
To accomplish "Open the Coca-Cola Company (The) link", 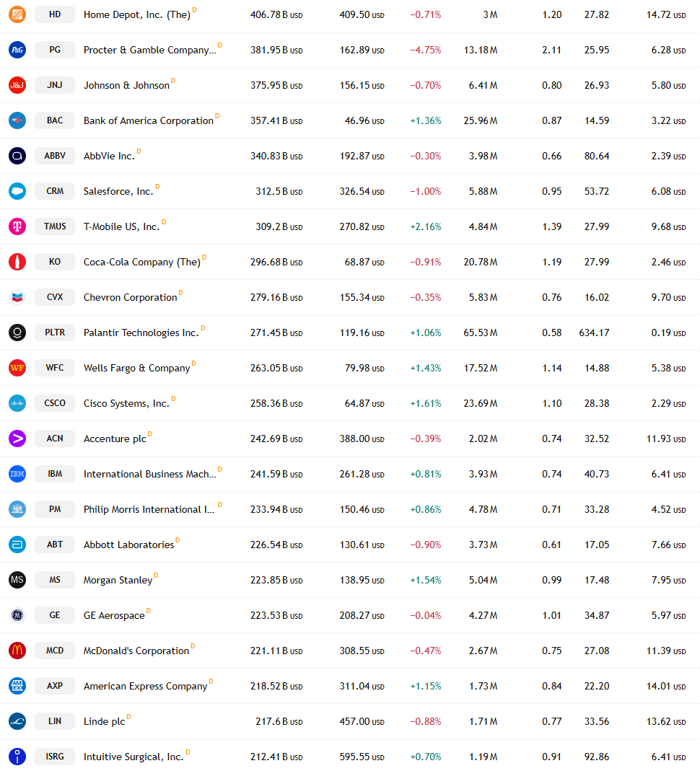I will [x=142, y=263].
